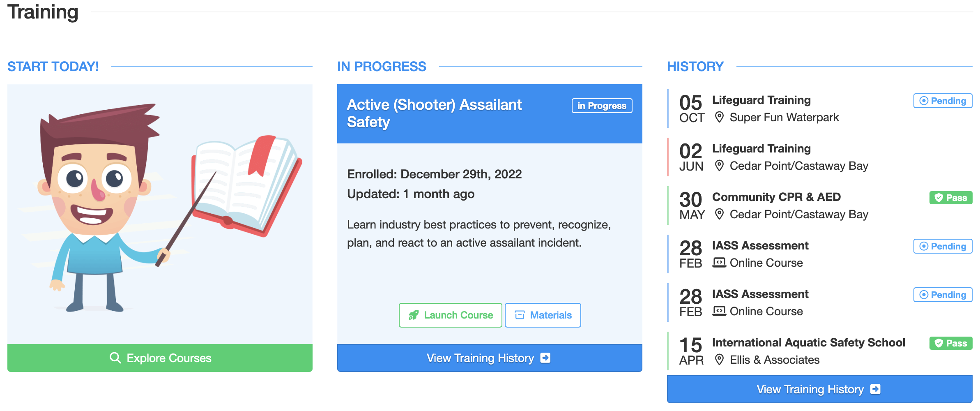Viewport: 980px width, 411px height.
Task: Open View Training History under In Progress
Action: [x=490, y=358]
